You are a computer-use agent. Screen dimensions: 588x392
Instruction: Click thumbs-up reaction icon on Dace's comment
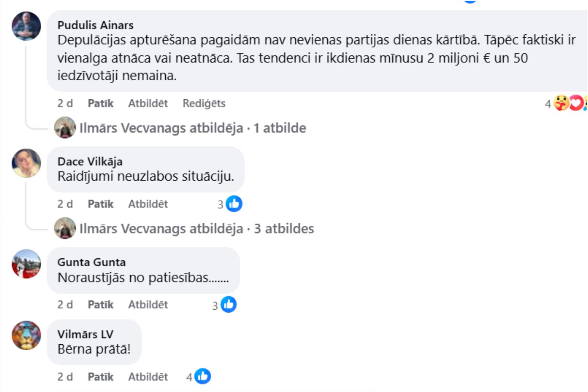(234, 204)
